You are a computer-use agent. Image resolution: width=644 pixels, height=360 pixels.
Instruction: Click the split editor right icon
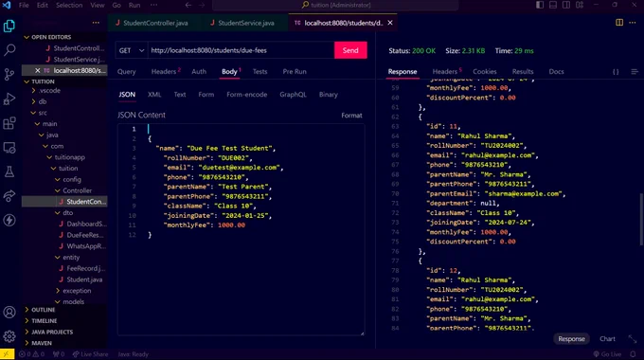coord(619,23)
